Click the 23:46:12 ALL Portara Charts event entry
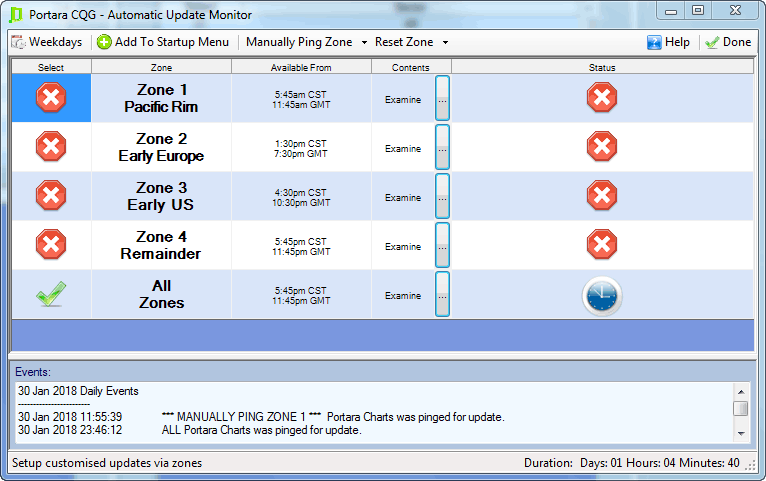 pos(190,430)
